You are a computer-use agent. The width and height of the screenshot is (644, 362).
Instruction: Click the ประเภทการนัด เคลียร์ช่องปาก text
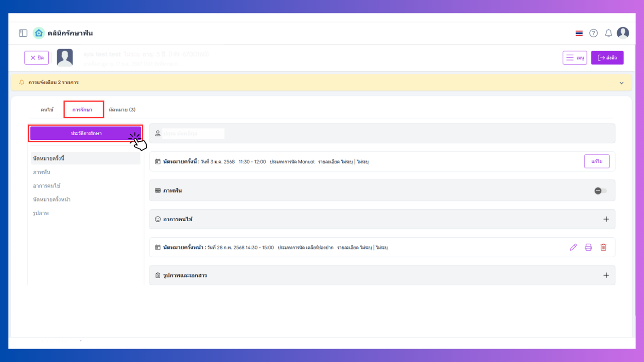[305, 247]
